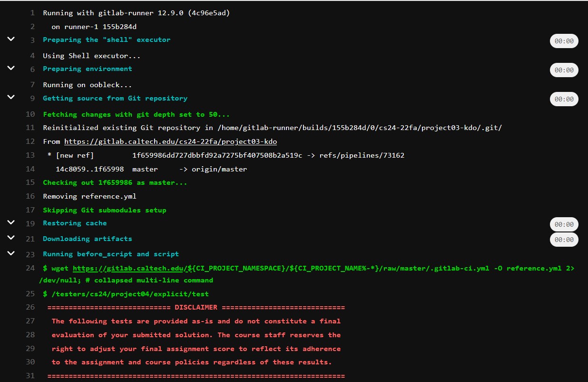This screenshot has width=588, height=382.
Task: Collapse the Getting source from Git repository chevron
Action: pyautogui.click(x=11, y=98)
